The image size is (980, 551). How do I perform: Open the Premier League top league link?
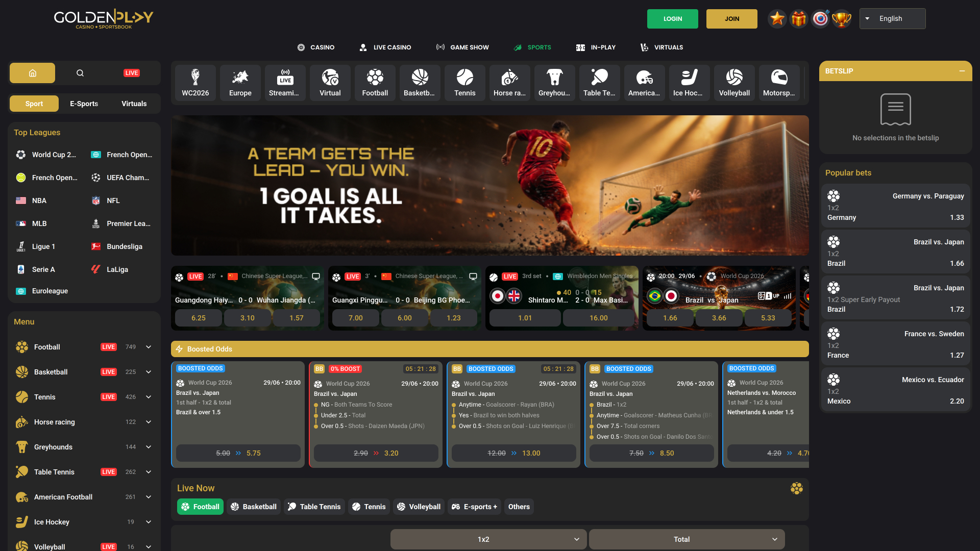121,223
